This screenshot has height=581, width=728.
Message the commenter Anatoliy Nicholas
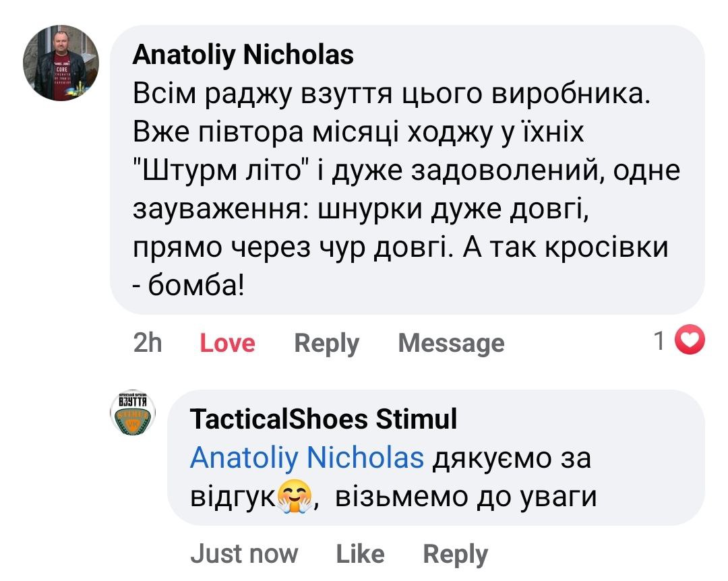(x=451, y=344)
